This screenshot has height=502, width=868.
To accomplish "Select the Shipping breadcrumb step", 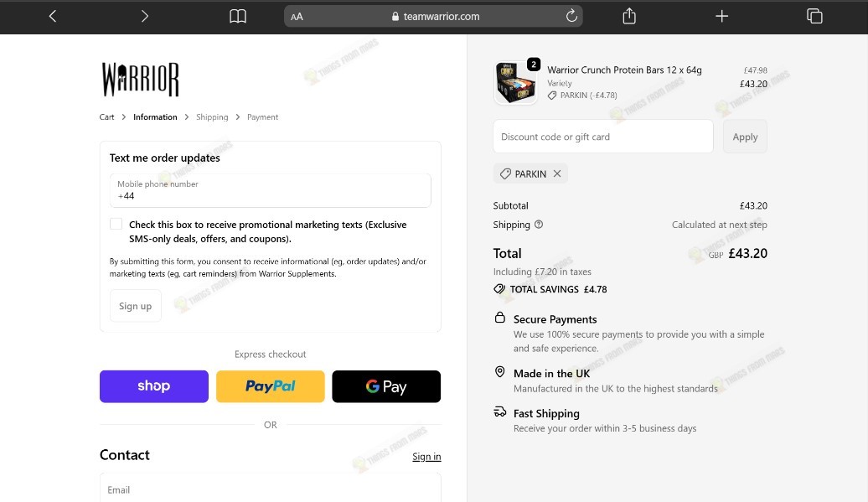I will [212, 116].
